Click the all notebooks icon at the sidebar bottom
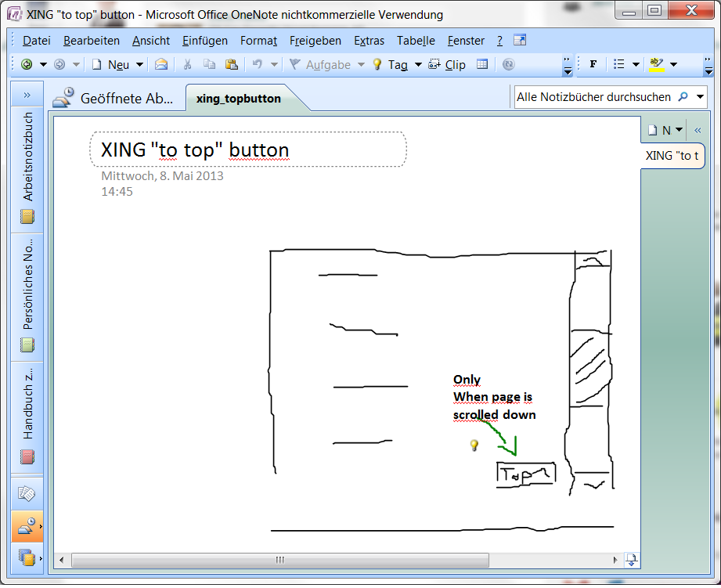 (27, 557)
